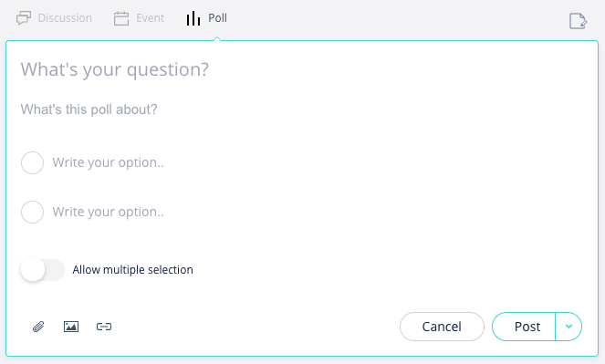This screenshot has width=605, height=364.
Task: Click the insert link icon
Action: pos(104,327)
